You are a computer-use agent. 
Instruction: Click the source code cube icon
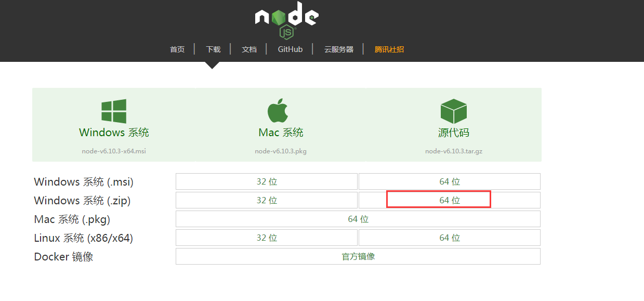click(453, 111)
